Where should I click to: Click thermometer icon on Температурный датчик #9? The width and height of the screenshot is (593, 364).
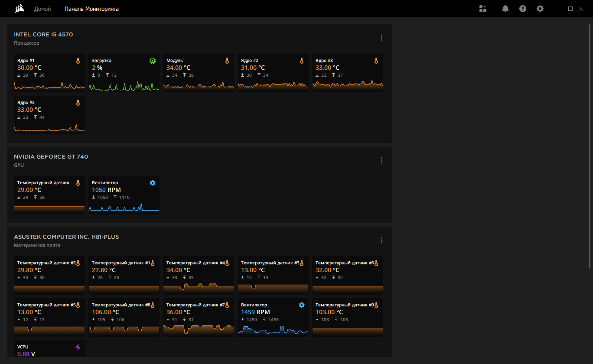click(376, 305)
